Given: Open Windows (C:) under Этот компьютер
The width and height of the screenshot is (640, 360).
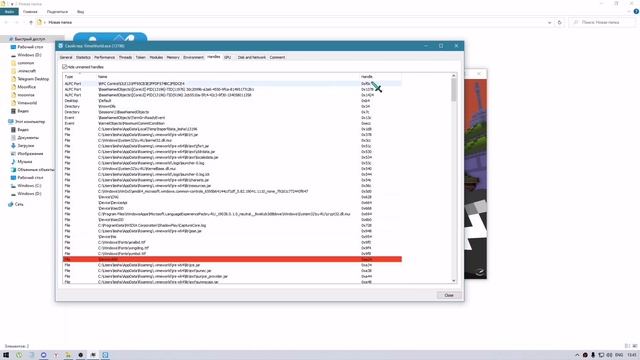Looking at the screenshot, I should coord(29,186).
